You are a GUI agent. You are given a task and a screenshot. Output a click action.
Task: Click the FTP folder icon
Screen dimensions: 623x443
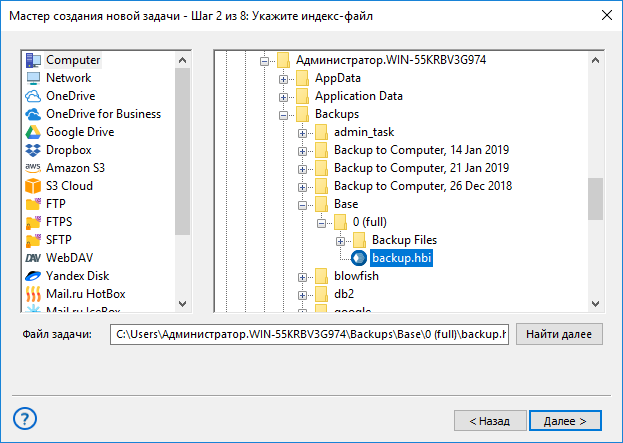(33, 203)
